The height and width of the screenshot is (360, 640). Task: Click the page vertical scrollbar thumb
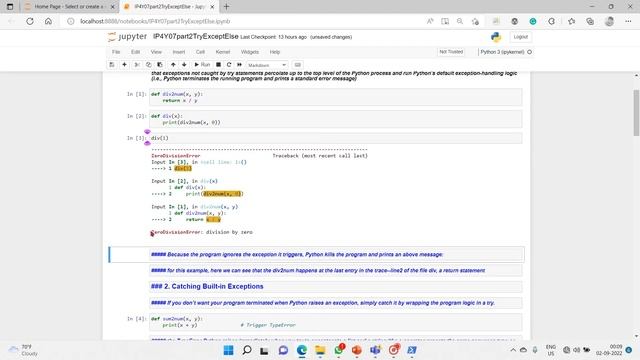pyautogui.click(x=636, y=113)
